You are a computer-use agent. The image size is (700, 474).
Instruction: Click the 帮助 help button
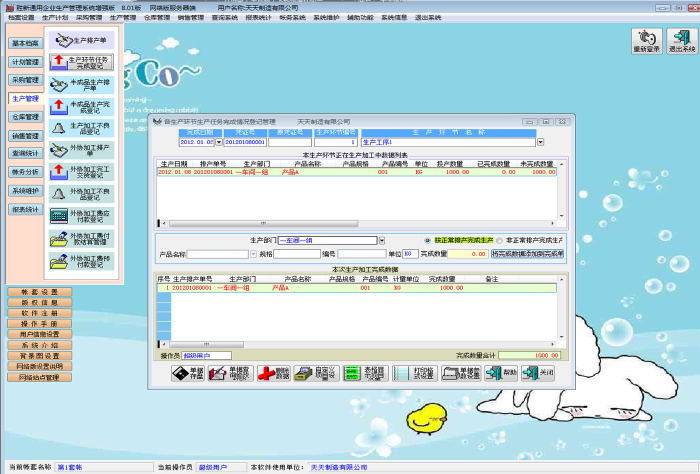pyautogui.click(x=501, y=373)
